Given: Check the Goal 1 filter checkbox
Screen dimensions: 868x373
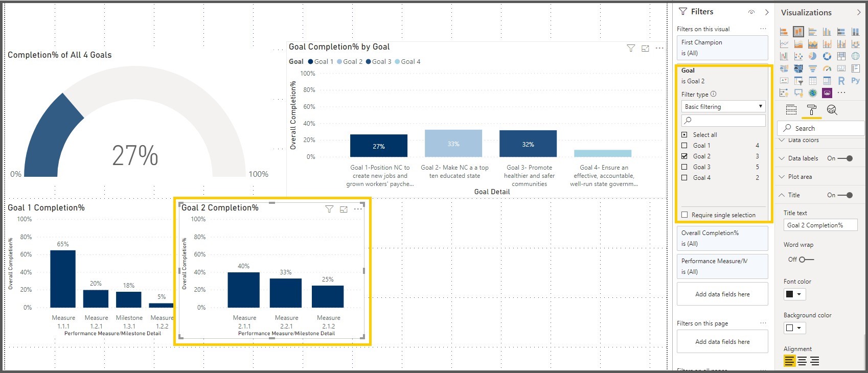Looking at the screenshot, I should tap(684, 146).
